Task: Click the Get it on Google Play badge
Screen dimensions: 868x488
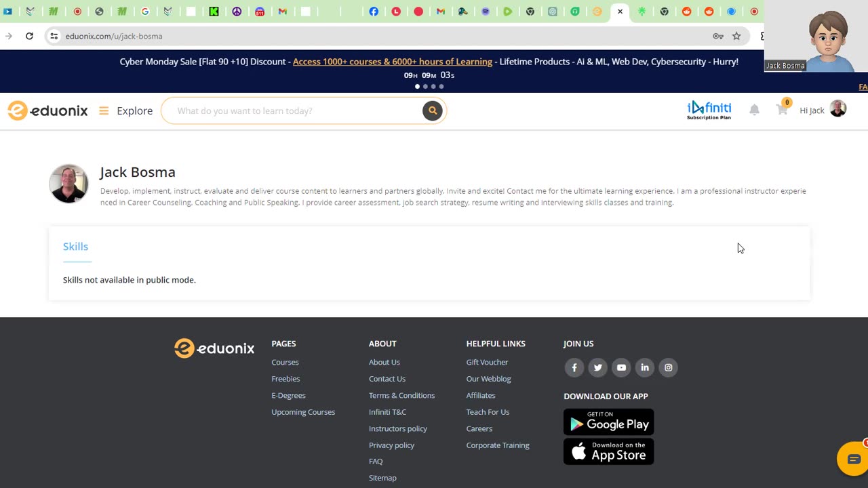Action: [x=608, y=422]
